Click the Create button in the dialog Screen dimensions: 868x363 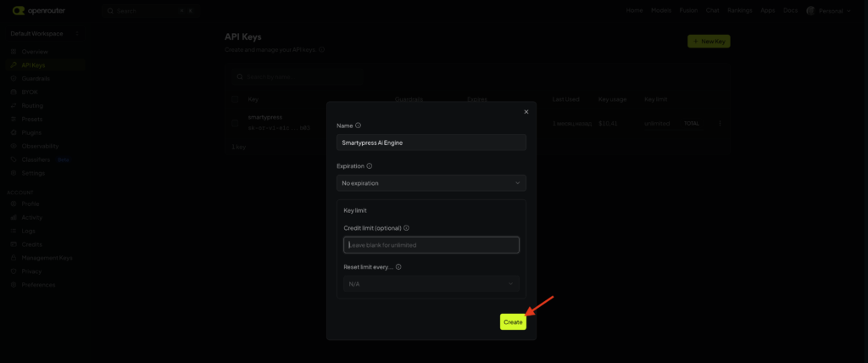point(513,322)
